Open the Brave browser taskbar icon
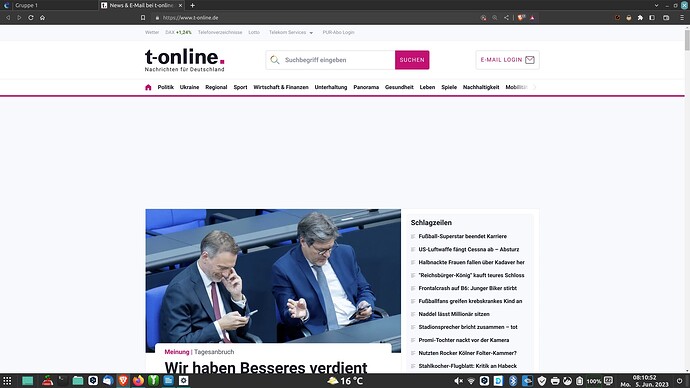 coord(123,381)
